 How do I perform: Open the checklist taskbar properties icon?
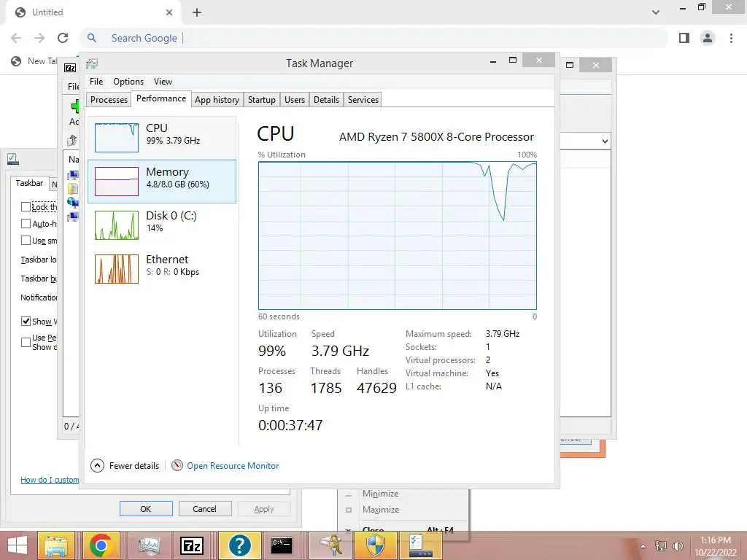pyautogui.click(x=419, y=545)
